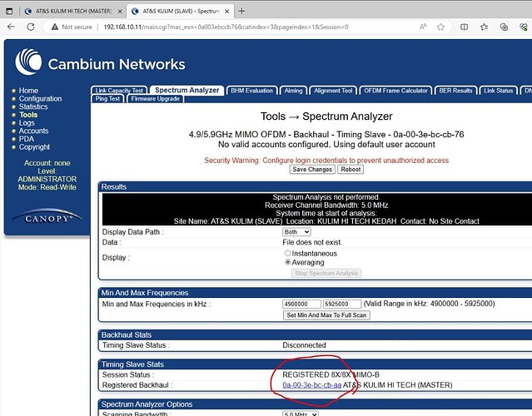Open Scanning Bandwidth dropdown
Image resolution: width=532 pixels, height=416 pixels.
click(301, 414)
